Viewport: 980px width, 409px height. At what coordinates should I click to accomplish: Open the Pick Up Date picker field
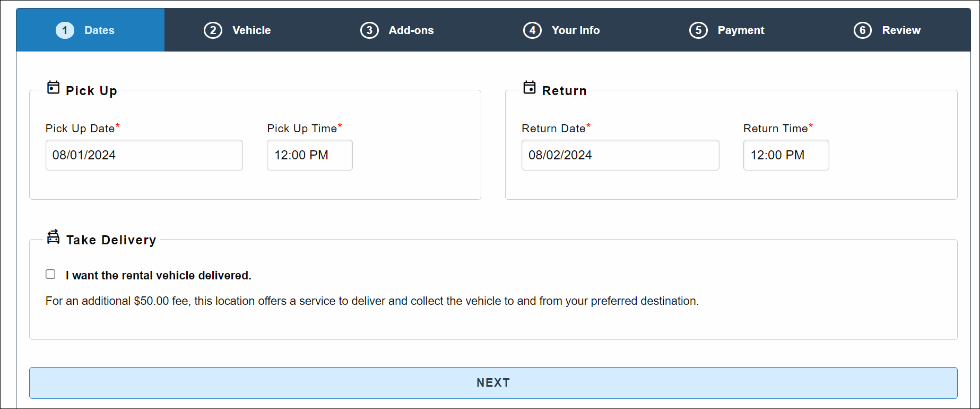point(144,155)
